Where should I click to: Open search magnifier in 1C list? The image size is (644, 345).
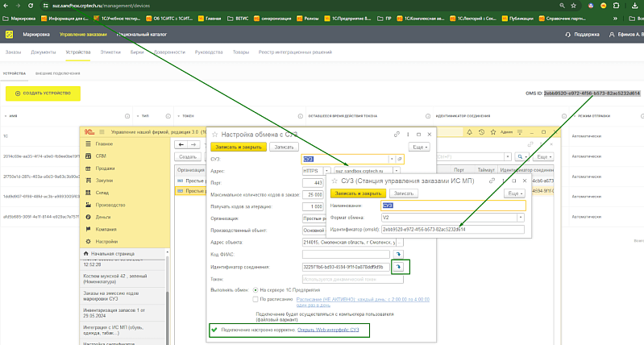522,157
